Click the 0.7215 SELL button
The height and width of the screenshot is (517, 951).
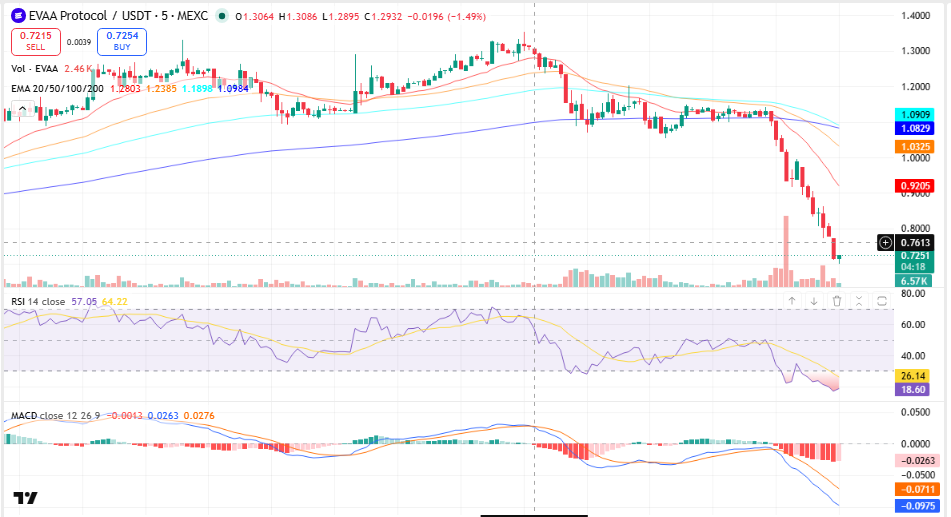[36, 41]
